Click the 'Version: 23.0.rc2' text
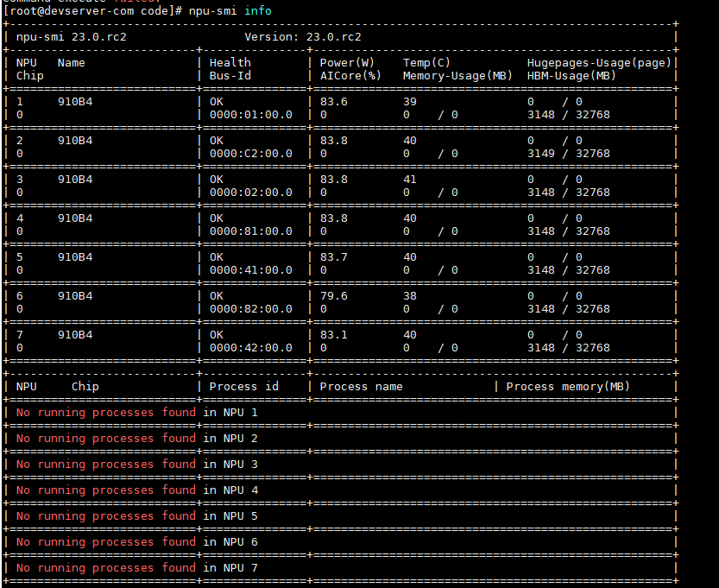The image size is (719, 588). [303, 37]
